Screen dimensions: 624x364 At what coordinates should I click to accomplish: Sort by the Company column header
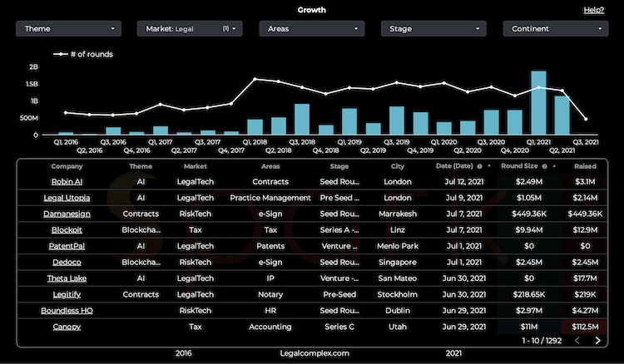coord(67,166)
